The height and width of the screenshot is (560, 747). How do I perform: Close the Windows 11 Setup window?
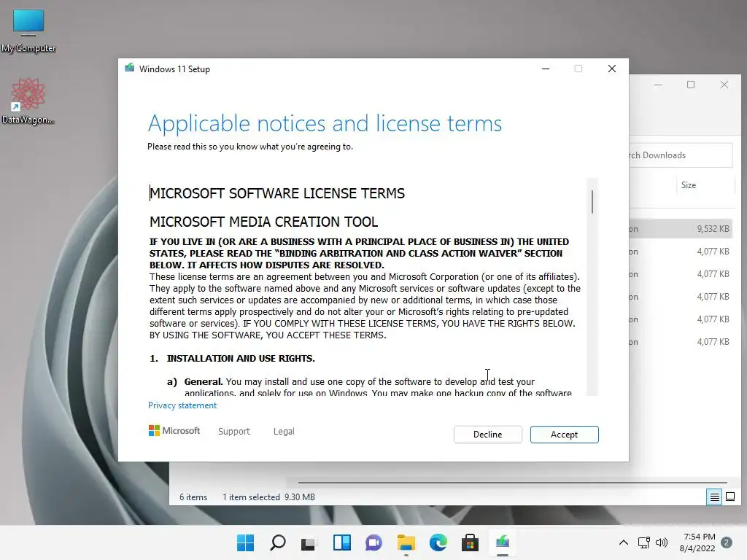click(x=612, y=69)
